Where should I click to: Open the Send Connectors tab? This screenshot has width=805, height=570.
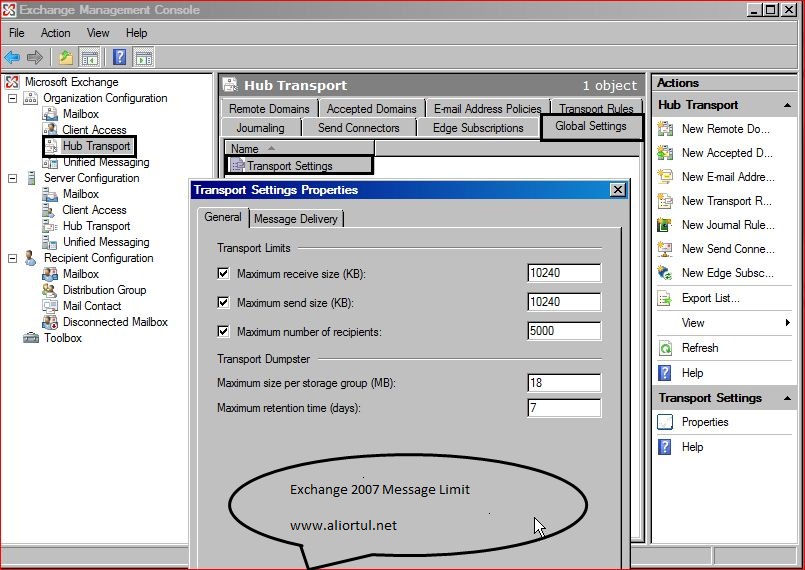(358, 128)
